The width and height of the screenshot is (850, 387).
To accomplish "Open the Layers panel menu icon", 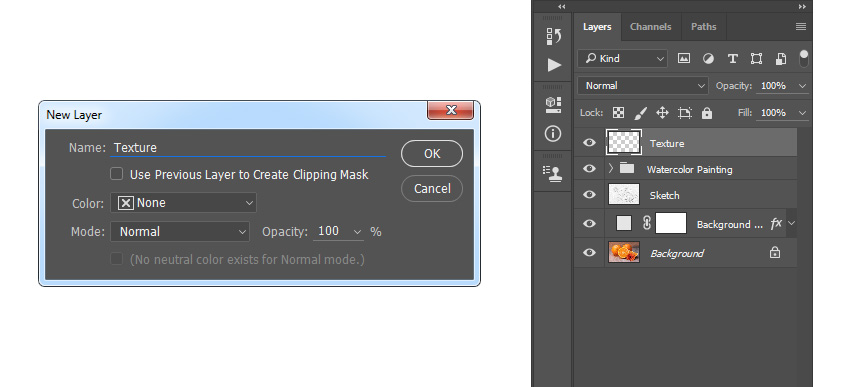I will [x=801, y=27].
